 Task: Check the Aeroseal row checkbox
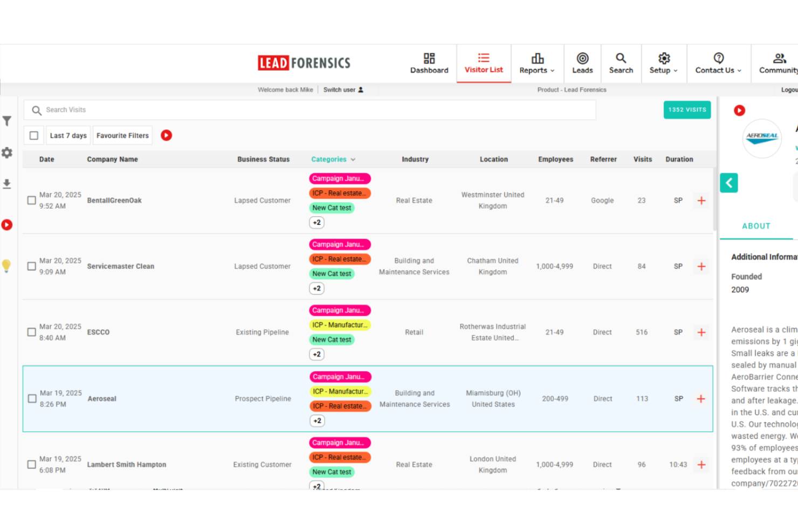coord(32,399)
